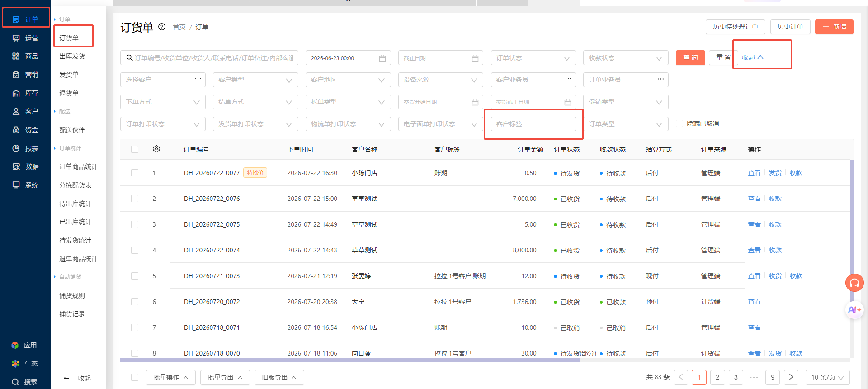
Task: Click the help question mark beside 订货单
Action: (x=162, y=27)
